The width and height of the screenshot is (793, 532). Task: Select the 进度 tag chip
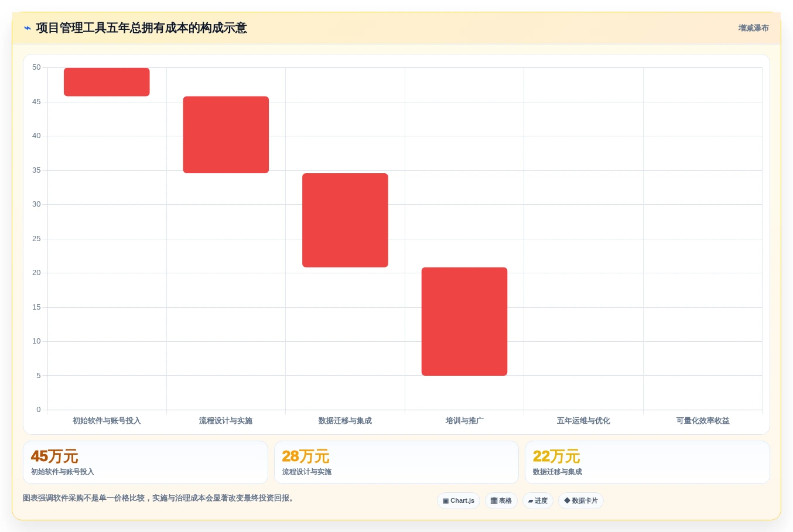tap(538, 501)
